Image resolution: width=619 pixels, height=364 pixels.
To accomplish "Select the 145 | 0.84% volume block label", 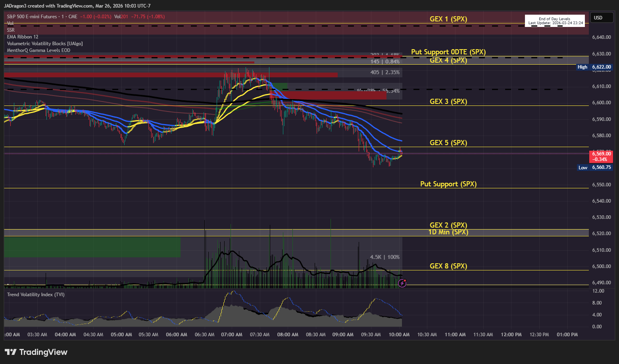I will pos(385,61).
